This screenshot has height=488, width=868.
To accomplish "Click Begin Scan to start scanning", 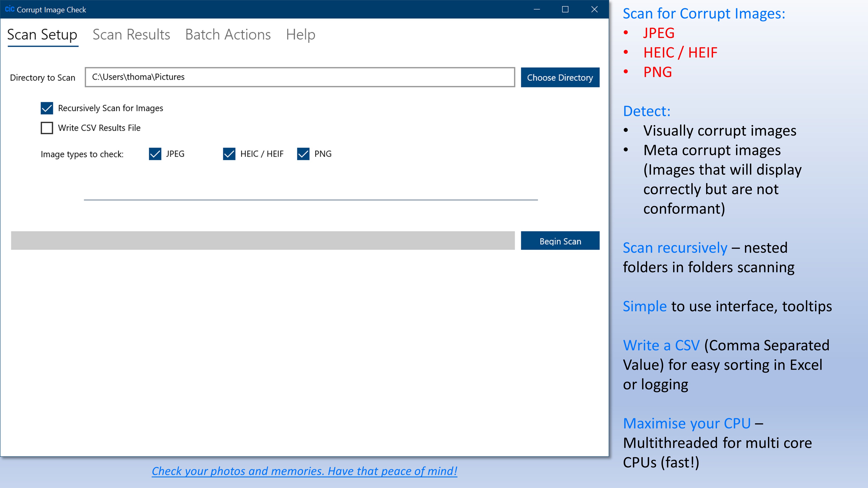I will pyautogui.click(x=560, y=241).
